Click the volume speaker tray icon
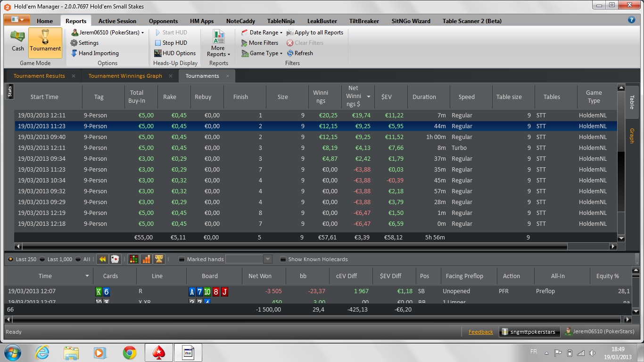The image size is (644, 362). (x=592, y=353)
